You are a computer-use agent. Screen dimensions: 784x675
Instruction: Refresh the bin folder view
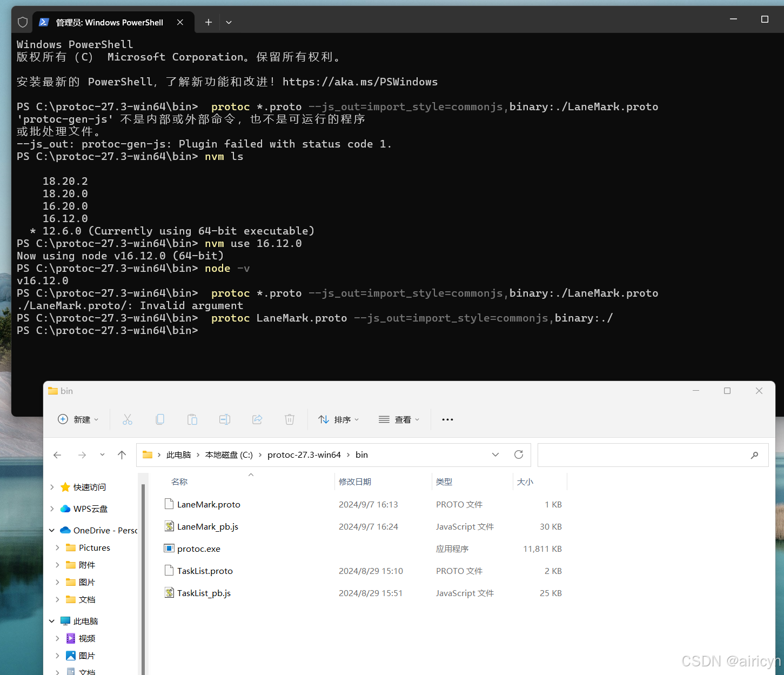pos(519,455)
